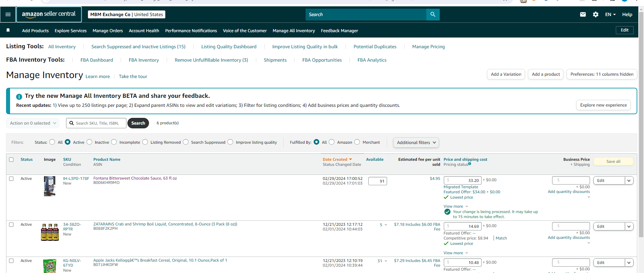Screen dimensions: 644x273
Task: Expand Zatarains available quantity chevron
Action: 386,225
